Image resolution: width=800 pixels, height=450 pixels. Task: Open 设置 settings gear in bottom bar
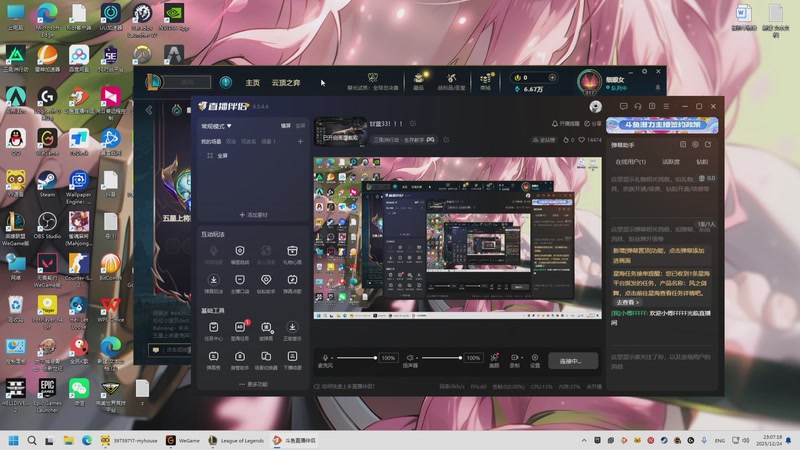[535, 360]
